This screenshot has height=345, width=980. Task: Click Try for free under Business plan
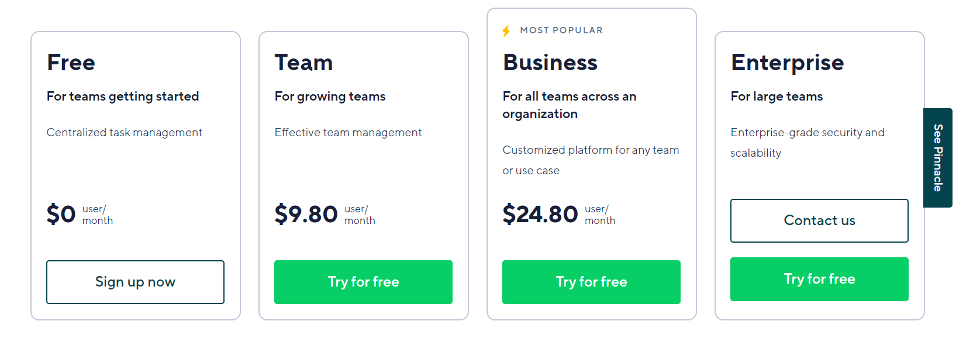591,282
